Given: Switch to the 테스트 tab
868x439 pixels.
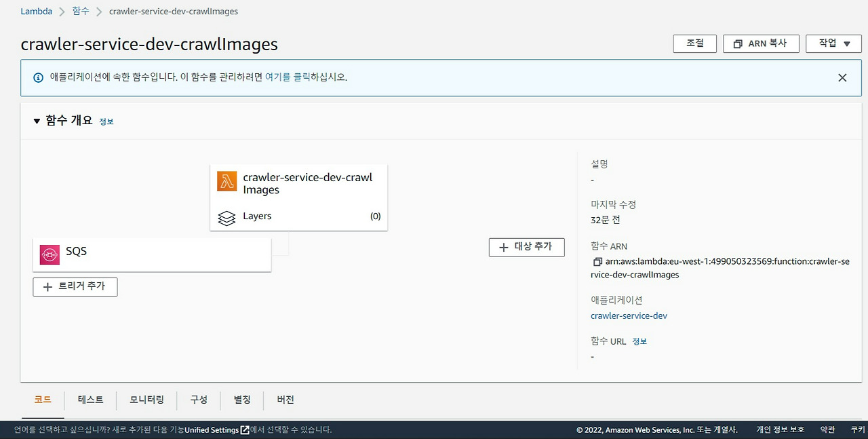Looking at the screenshot, I should 91,400.
